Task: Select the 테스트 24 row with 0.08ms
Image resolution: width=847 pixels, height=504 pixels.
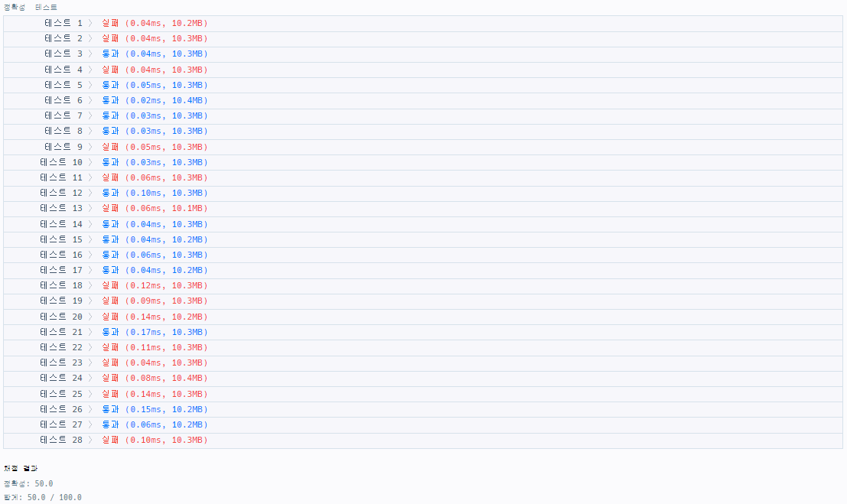Action: pos(423,379)
